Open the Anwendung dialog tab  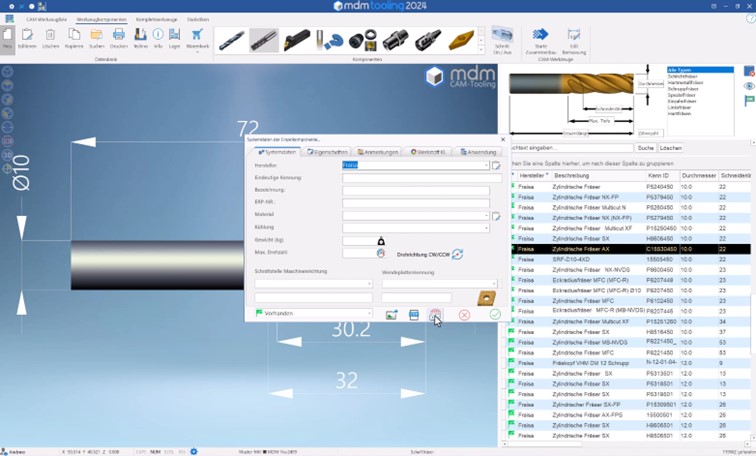pyautogui.click(x=478, y=152)
